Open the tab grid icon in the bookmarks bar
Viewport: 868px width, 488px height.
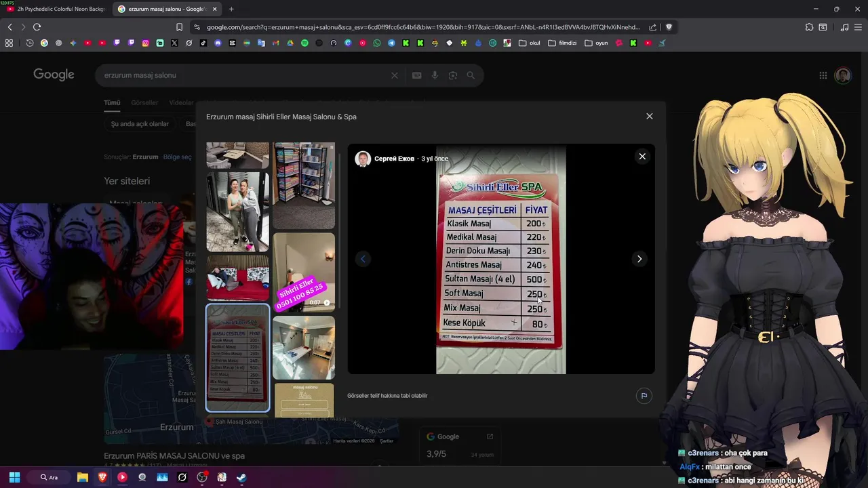(x=9, y=43)
